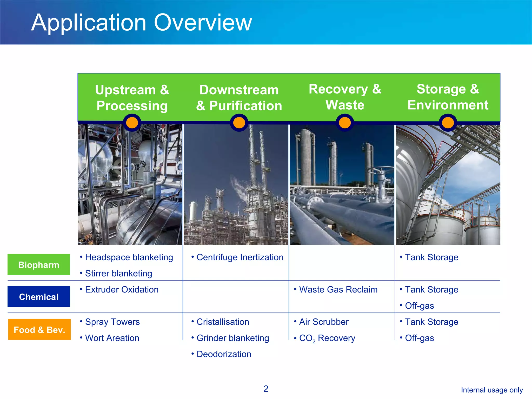Screen dimensions: 532x399
Task: Click the blue pipelines and columns photo
Action: pos(342,184)
